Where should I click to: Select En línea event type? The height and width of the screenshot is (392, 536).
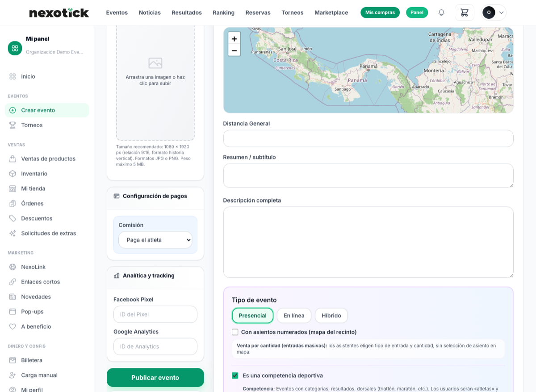click(294, 316)
